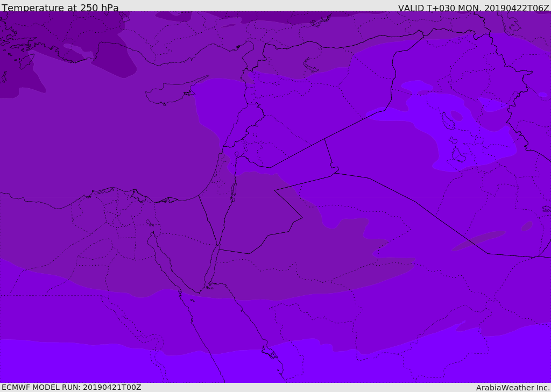Select the narrow dark streak over Saudi Arabia
Viewport: 551px width, 392px height.
pyautogui.click(x=478, y=240)
